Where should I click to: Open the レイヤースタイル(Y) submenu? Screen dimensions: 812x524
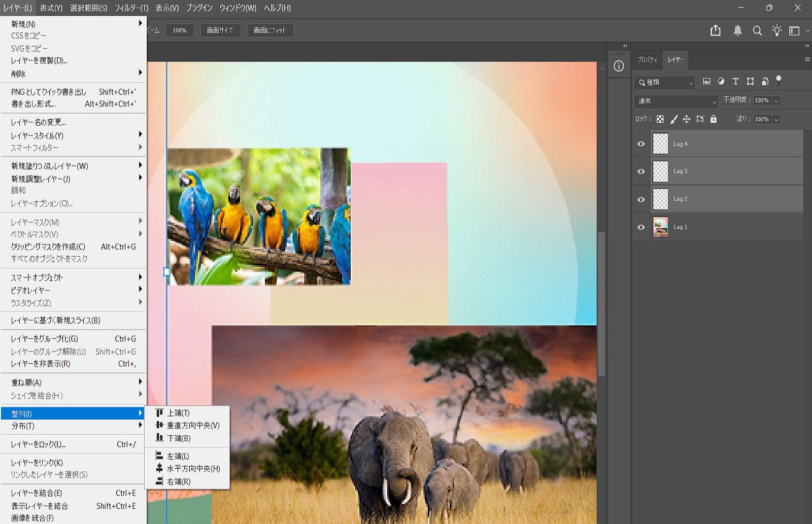[74, 135]
